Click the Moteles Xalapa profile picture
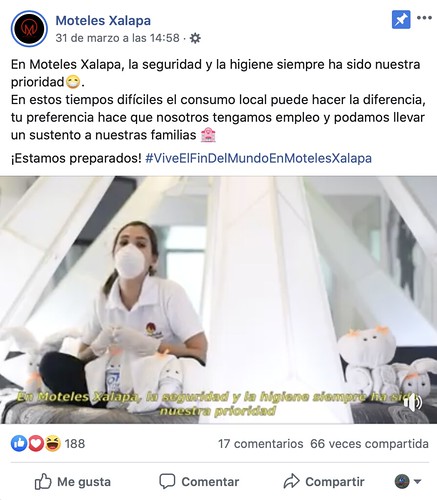The image size is (437, 500). point(29,29)
